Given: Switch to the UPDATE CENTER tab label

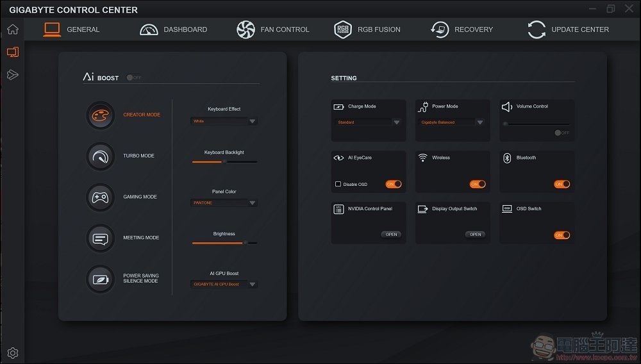Looking at the screenshot, I should [x=580, y=29].
